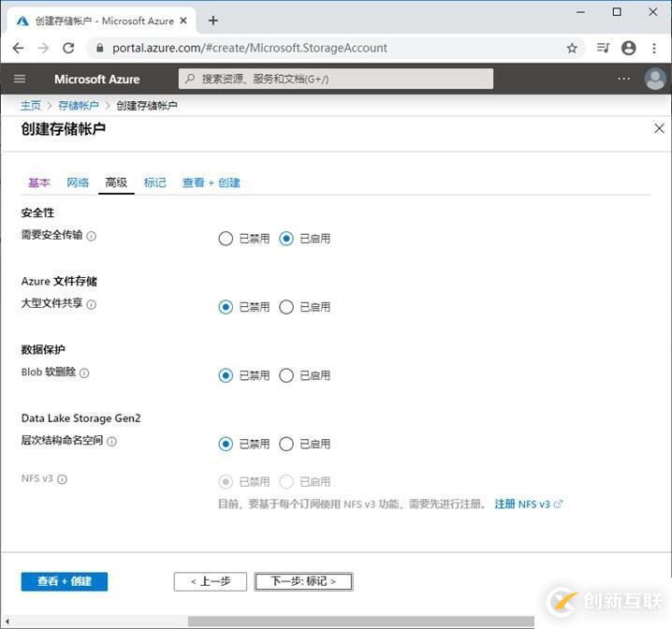Select the 高级 tab
The height and width of the screenshot is (629, 672).
116,183
